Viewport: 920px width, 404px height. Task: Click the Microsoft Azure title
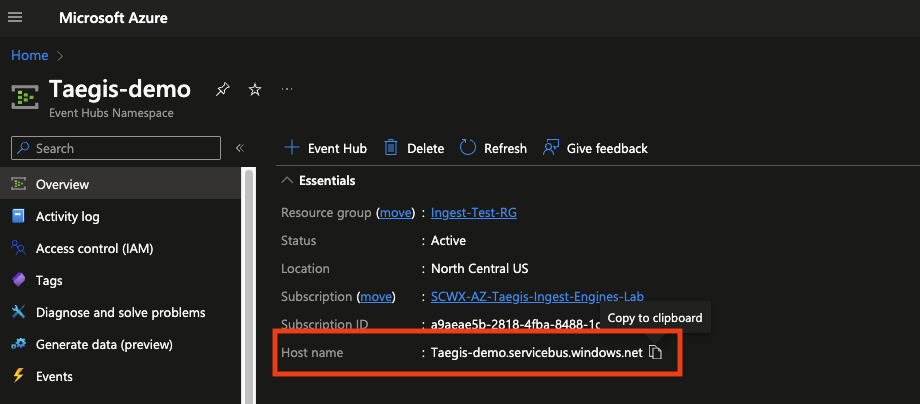point(113,18)
